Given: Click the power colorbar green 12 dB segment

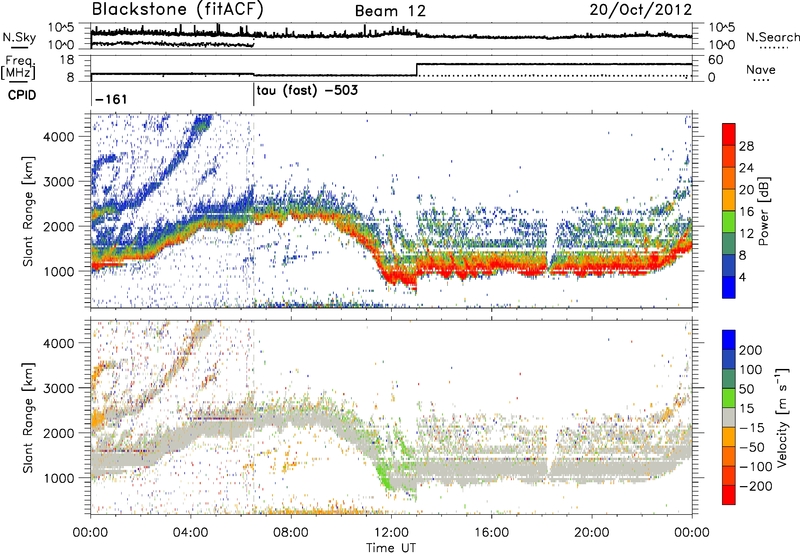Looking at the screenshot, I should click(729, 222).
